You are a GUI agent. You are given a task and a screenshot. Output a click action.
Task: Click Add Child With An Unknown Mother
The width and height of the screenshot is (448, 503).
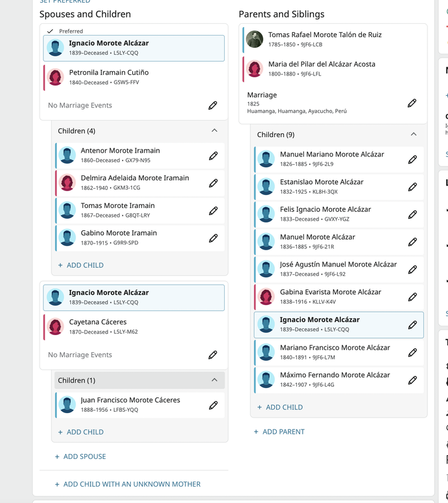[x=128, y=484]
